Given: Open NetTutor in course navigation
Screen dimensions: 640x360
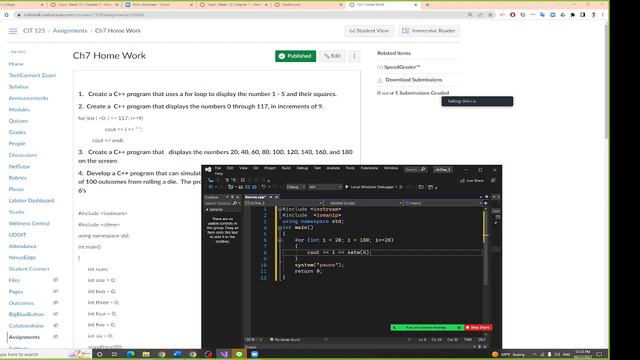Looking at the screenshot, I should pos(19,167).
